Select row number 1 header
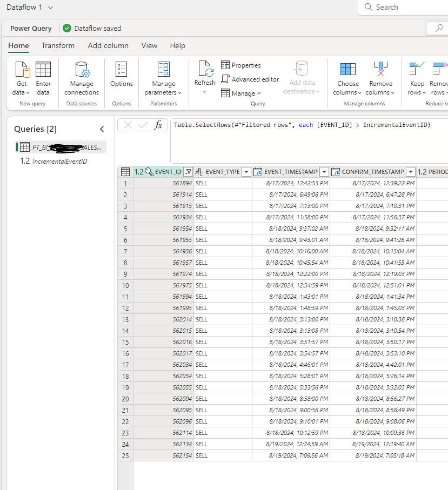Screen dimensions: 448x490 click(125, 184)
